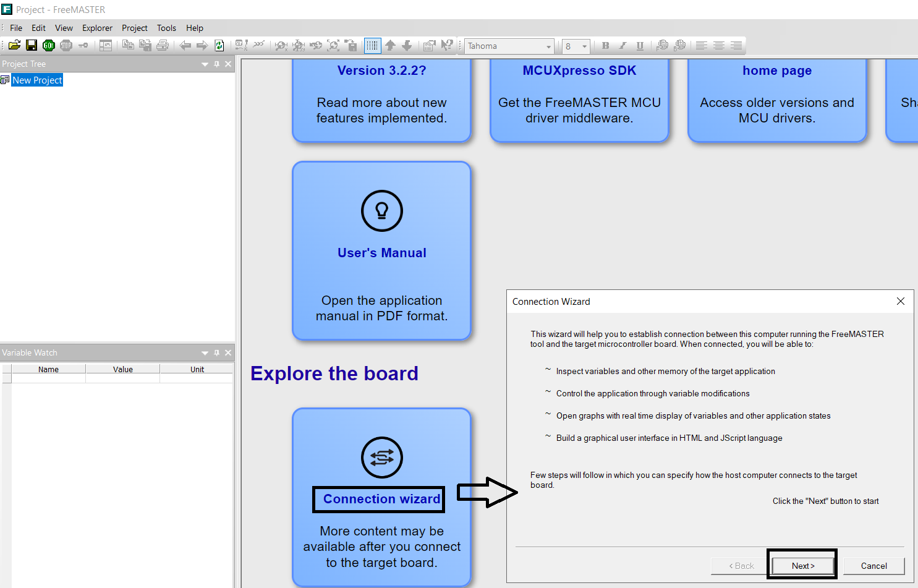Viewport: 918px width, 588px height.
Task: Open the Tools menu
Action: (166, 28)
